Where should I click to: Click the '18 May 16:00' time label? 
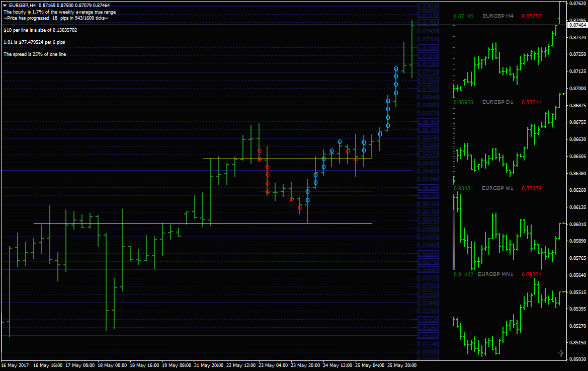click(144, 365)
